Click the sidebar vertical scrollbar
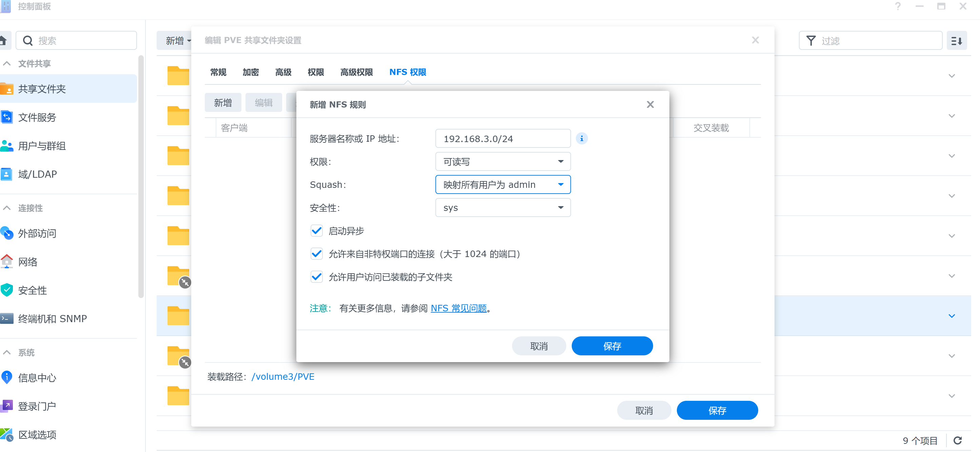 [x=141, y=177]
